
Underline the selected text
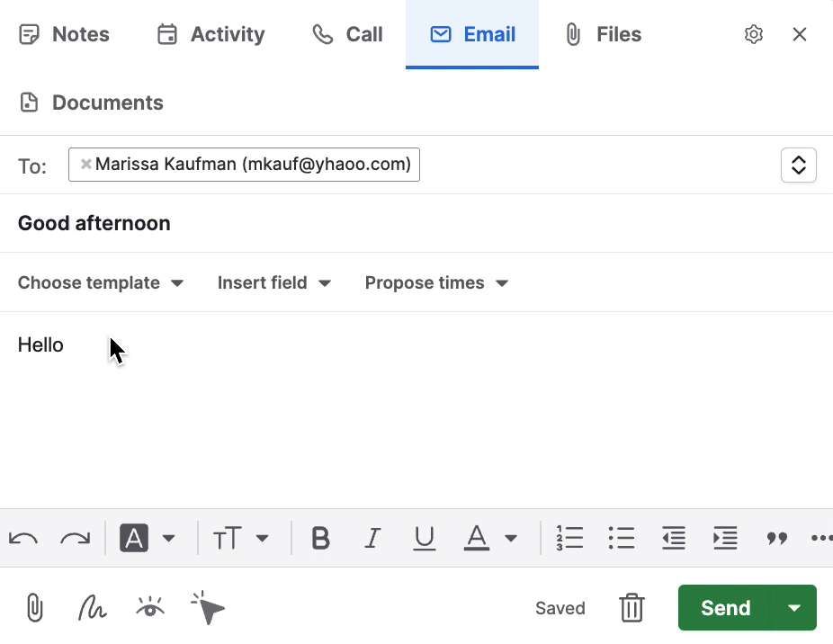pos(424,539)
